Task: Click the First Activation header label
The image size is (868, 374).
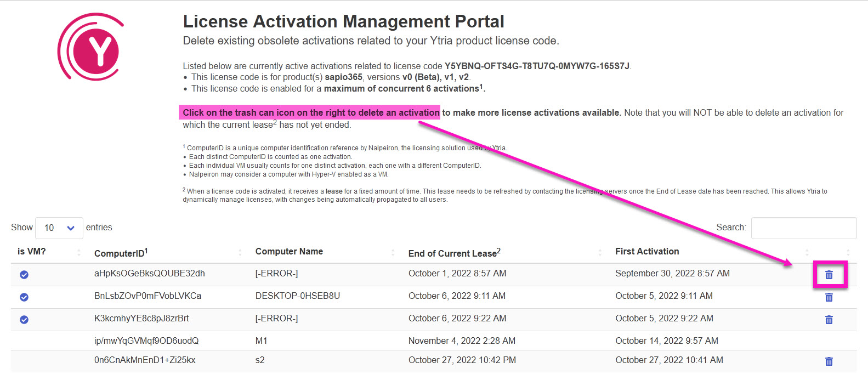Action: (647, 252)
